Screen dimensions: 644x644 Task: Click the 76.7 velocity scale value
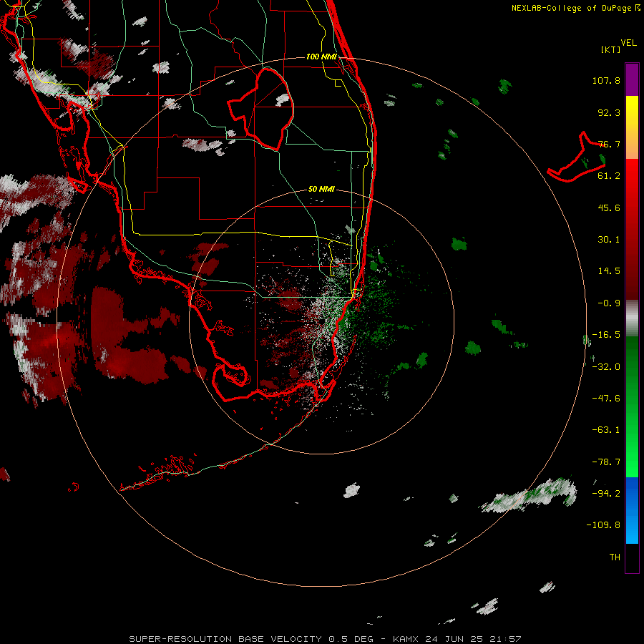609,144
